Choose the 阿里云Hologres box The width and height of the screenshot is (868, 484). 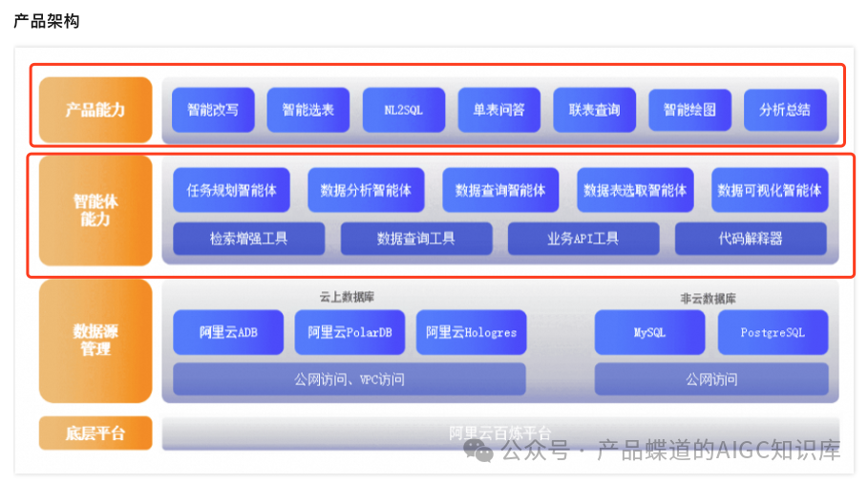(471, 332)
